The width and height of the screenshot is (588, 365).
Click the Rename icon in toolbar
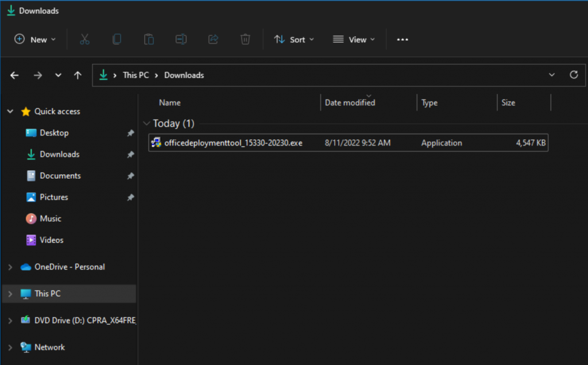pyautogui.click(x=181, y=40)
